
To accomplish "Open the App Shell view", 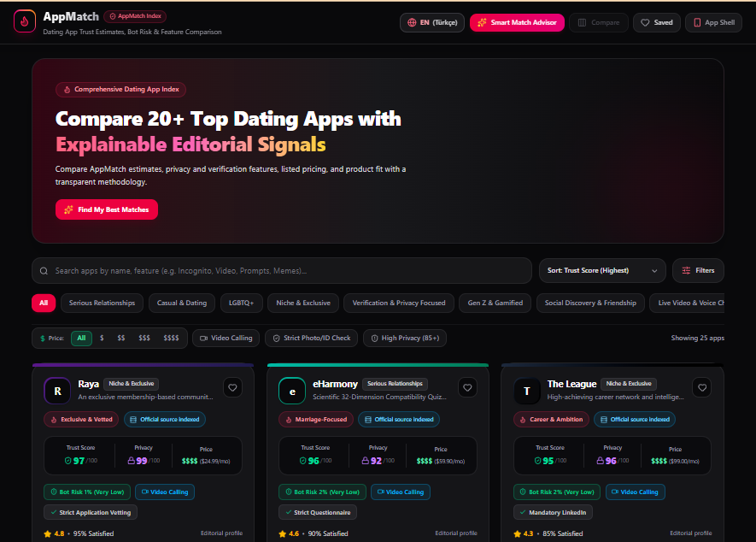I will tap(713, 22).
